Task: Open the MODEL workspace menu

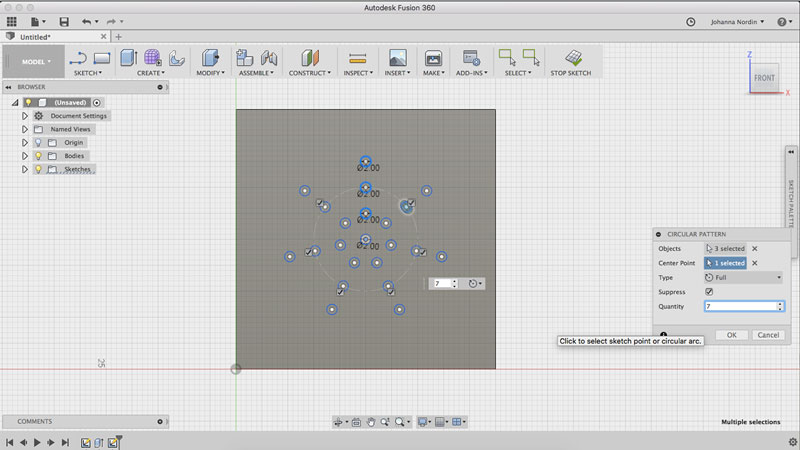Action: (36, 62)
